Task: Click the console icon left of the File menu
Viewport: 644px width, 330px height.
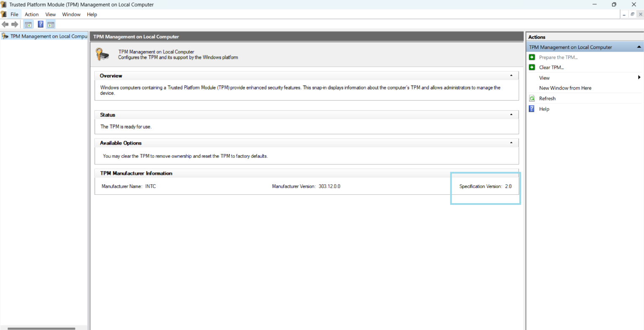Action: pyautogui.click(x=4, y=14)
